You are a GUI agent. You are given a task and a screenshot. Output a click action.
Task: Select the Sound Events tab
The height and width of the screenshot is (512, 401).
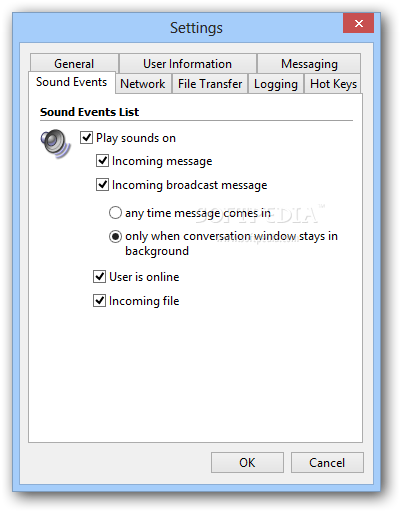(x=72, y=82)
